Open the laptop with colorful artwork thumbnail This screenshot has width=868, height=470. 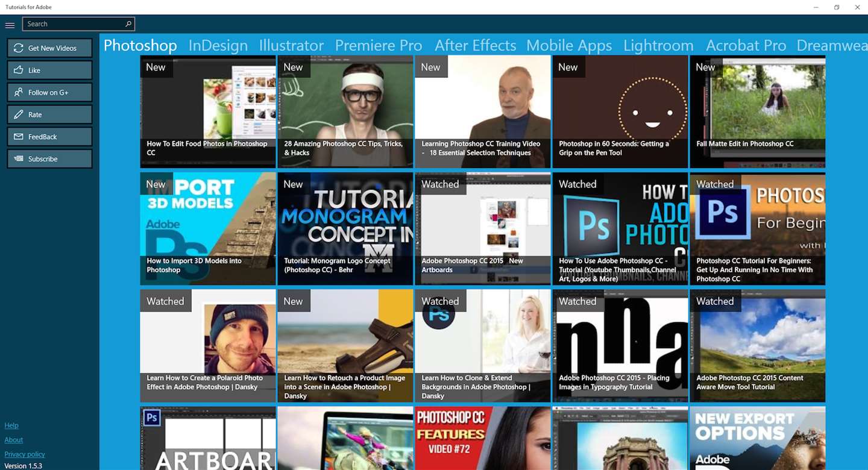(345, 439)
